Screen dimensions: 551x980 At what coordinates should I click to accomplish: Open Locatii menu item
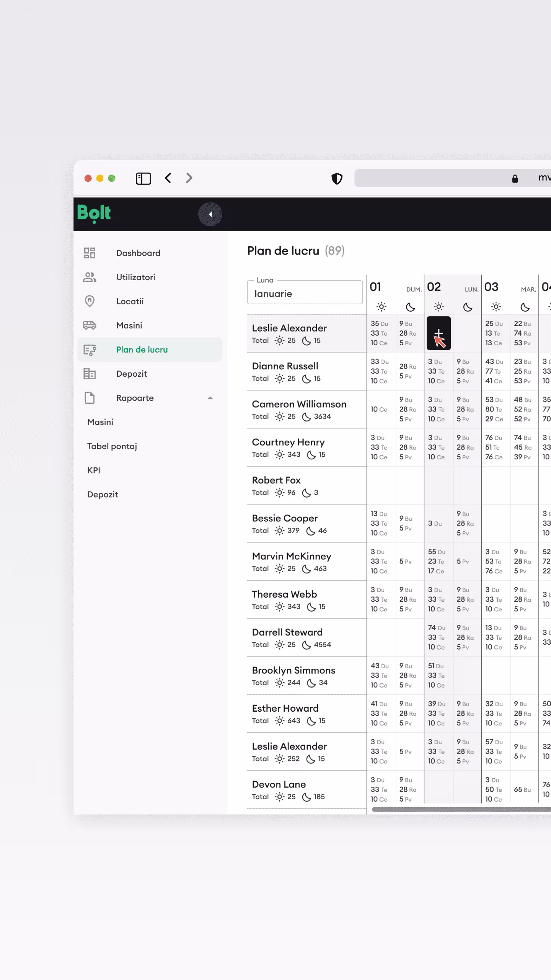click(x=150, y=301)
